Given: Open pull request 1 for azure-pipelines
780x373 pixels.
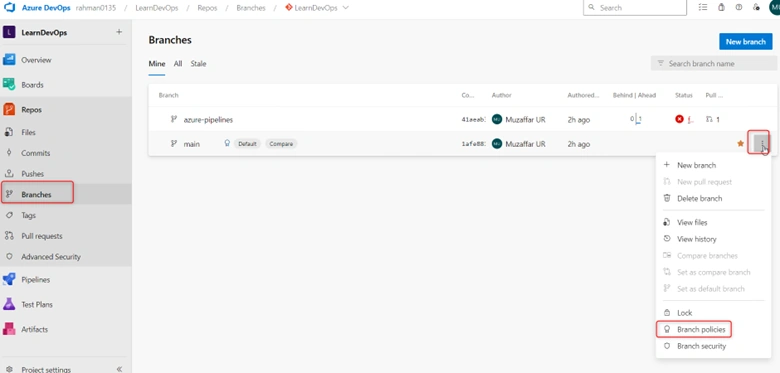Looking at the screenshot, I should pyautogui.click(x=713, y=119).
